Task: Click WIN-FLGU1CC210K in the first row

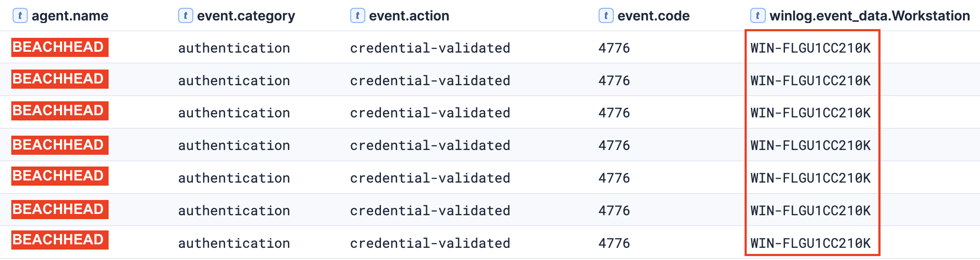Action: (811, 48)
